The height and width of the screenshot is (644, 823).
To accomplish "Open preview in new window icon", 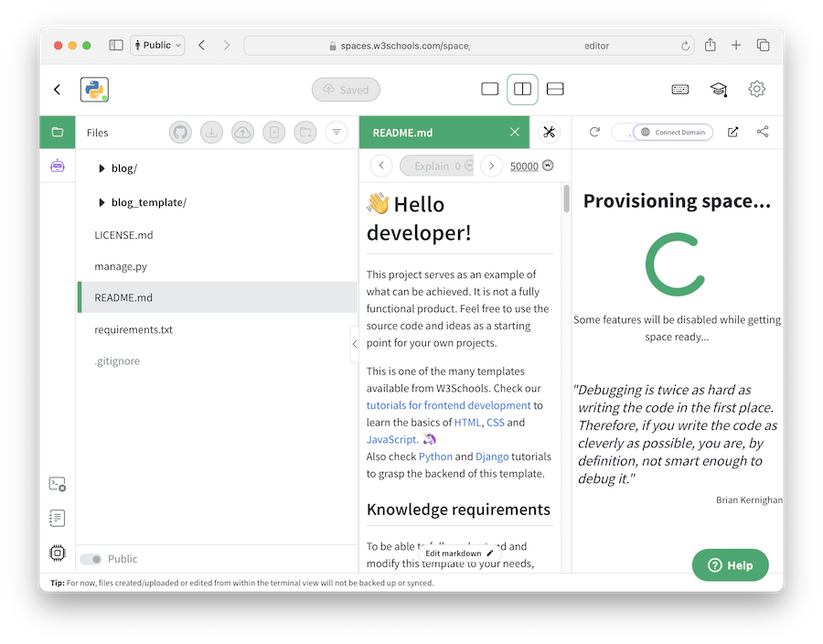I will click(x=732, y=133).
